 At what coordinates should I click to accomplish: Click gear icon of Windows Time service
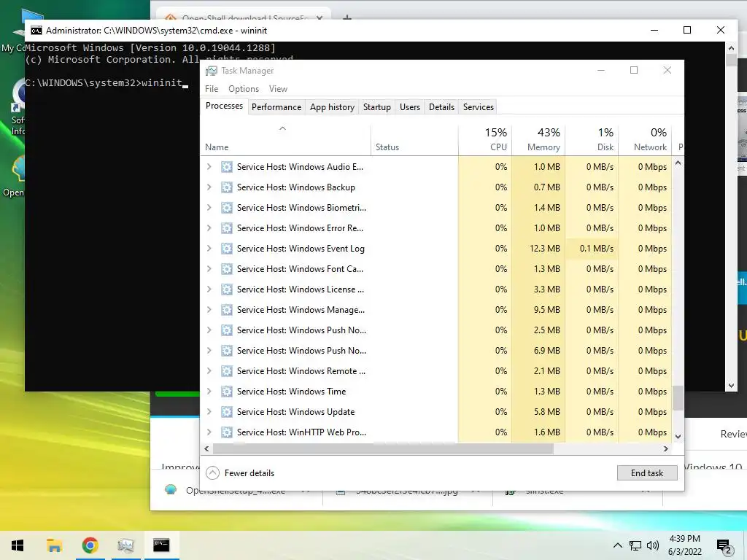(227, 391)
